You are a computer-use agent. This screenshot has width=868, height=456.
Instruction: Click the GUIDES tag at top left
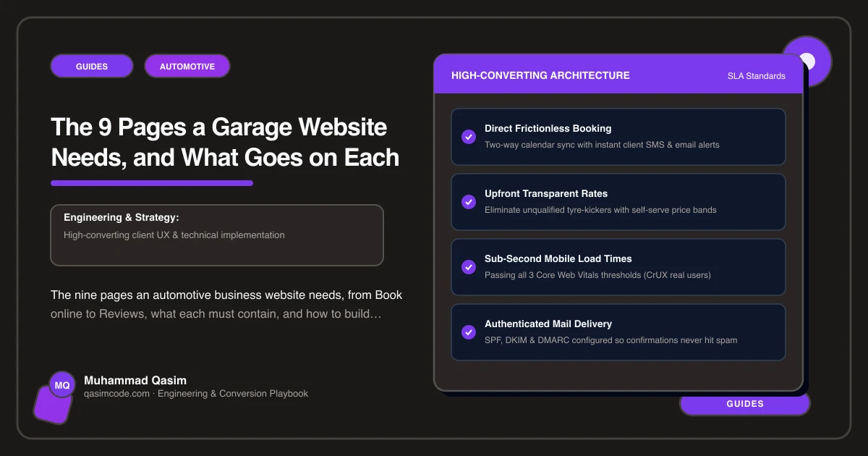click(92, 66)
